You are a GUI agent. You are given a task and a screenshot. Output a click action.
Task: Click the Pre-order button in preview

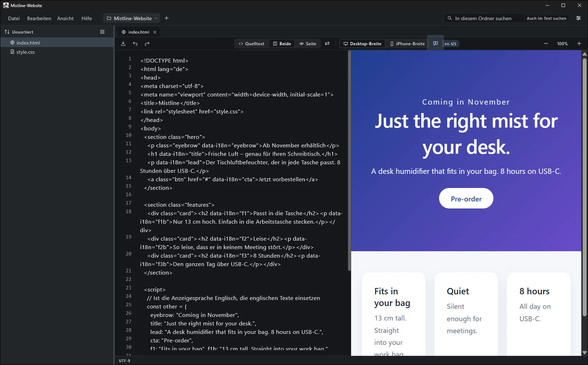tap(466, 199)
